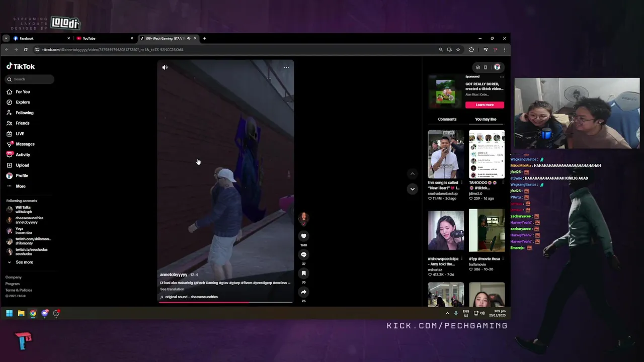Open the ishowspeedclipz video thumbnail

(x=446, y=230)
